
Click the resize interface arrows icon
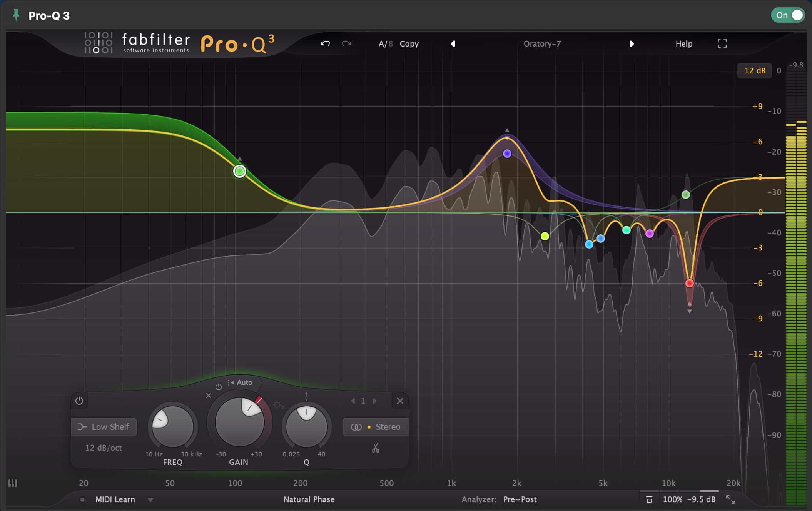pos(730,499)
